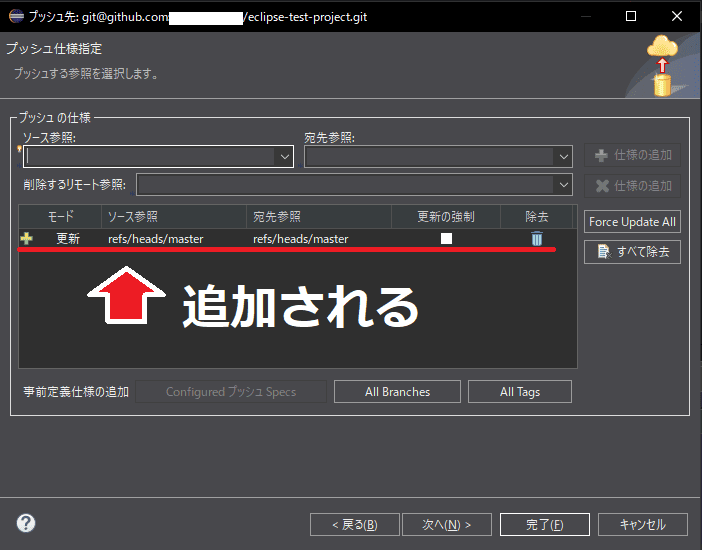The height and width of the screenshot is (550, 702).
Task: Click the Eclipse icon in title bar
Action: [x=14, y=16]
